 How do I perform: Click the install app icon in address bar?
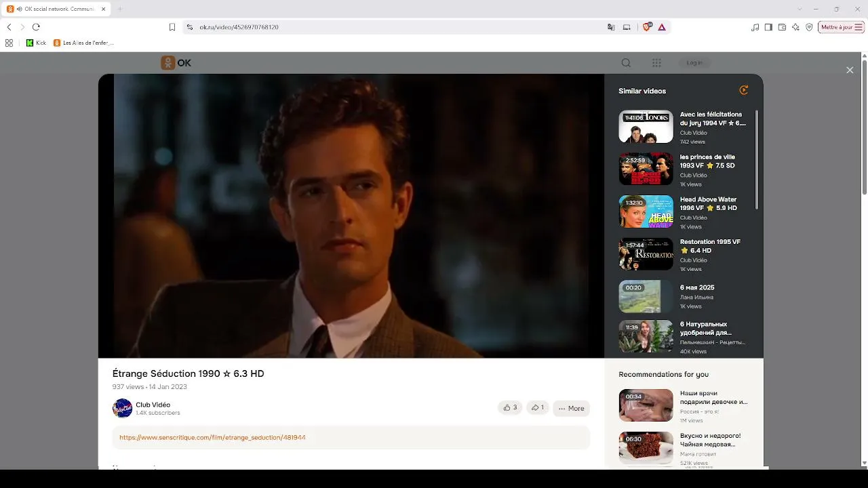627,27
